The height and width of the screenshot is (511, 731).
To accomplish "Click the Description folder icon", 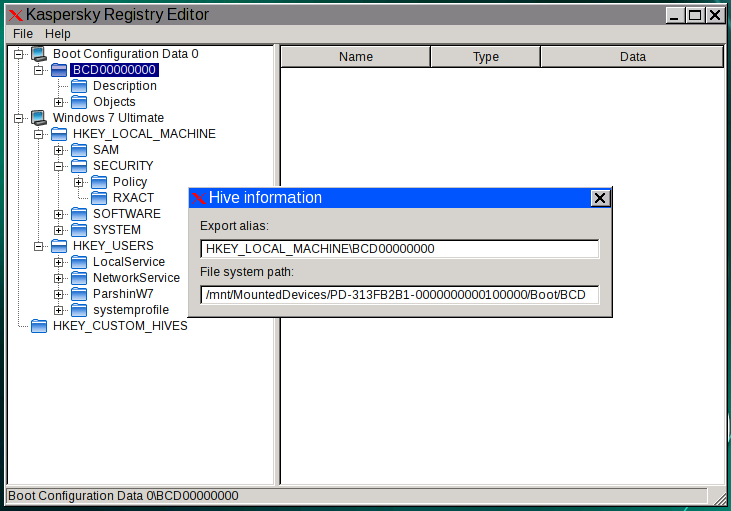I will pyautogui.click(x=79, y=86).
